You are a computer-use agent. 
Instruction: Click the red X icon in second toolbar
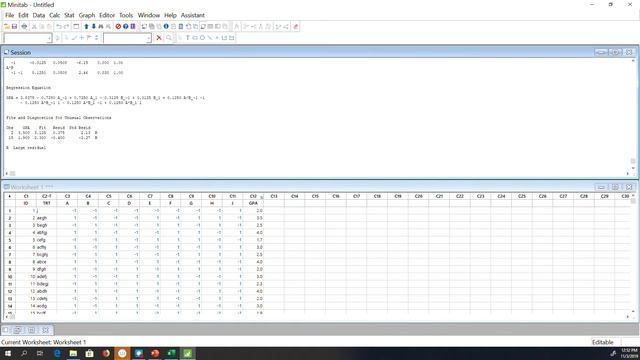click(159, 38)
